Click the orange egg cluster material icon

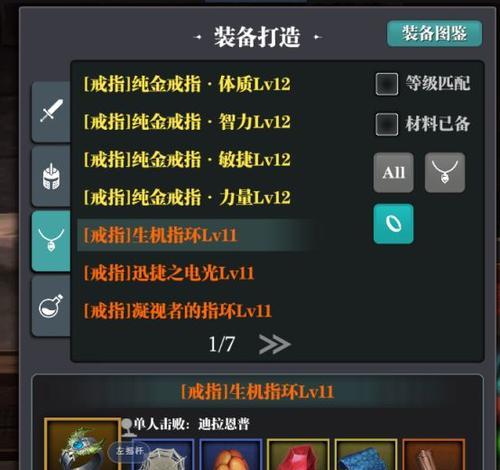click(x=231, y=455)
